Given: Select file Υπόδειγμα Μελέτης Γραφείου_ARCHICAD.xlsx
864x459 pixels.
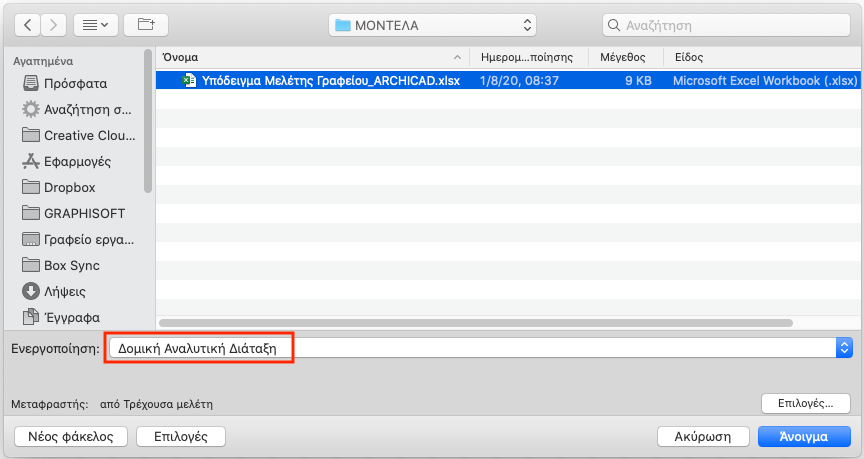Looking at the screenshot, I should tap(331, 80).
